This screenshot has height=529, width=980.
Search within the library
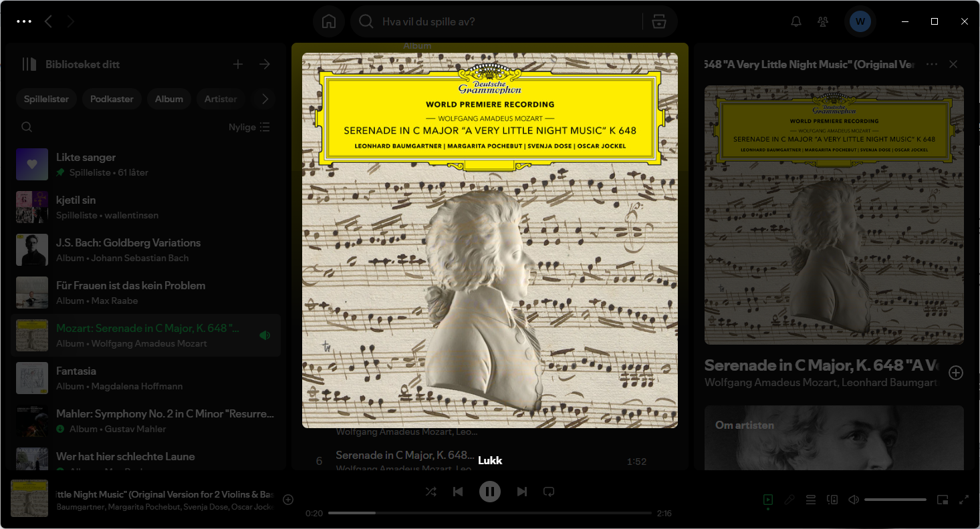27,127
